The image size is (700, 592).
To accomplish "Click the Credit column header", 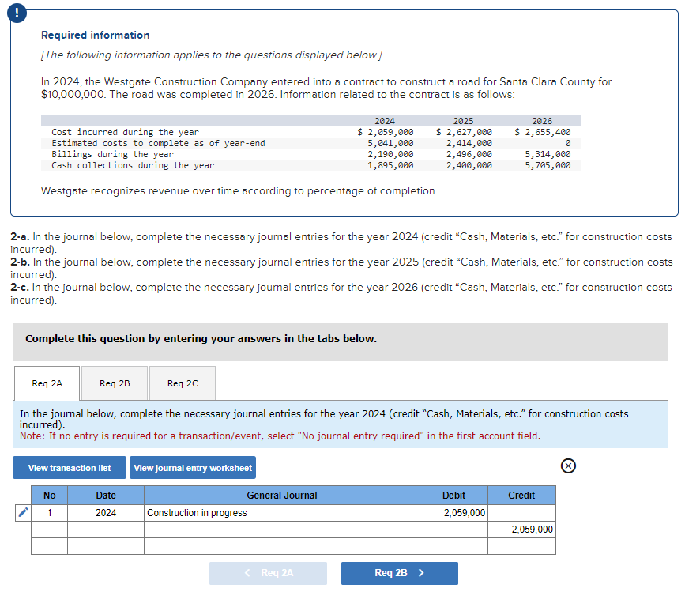I will click(x=521, y=495).
